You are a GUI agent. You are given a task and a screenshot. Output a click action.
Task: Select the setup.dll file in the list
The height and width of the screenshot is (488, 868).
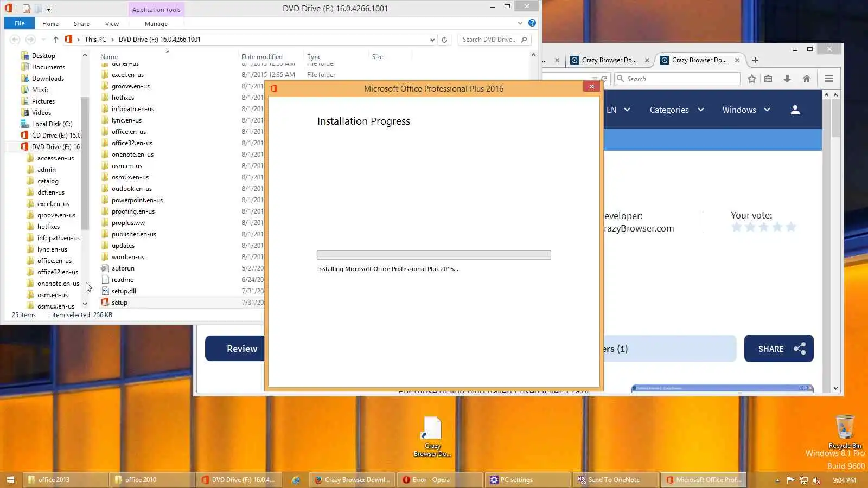pyautogui.click(x=124, y=291)
